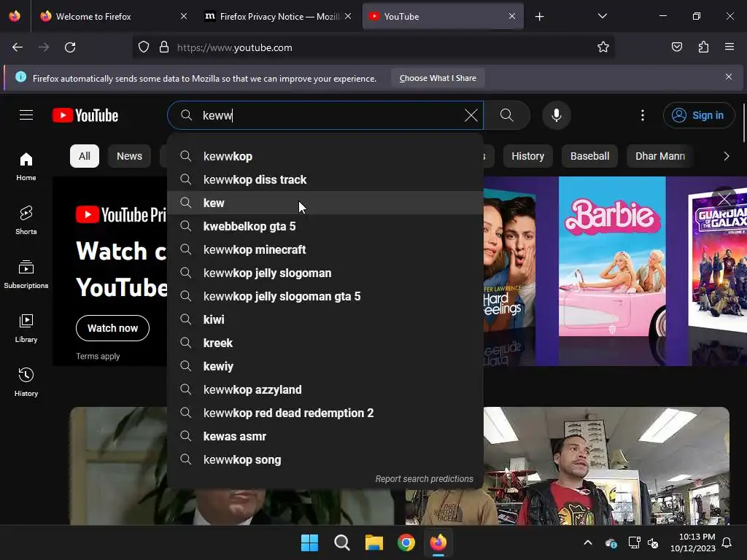Open History in the sidebar
The height and width of the screenshot is (560, 747).
[x=26, y=382]
